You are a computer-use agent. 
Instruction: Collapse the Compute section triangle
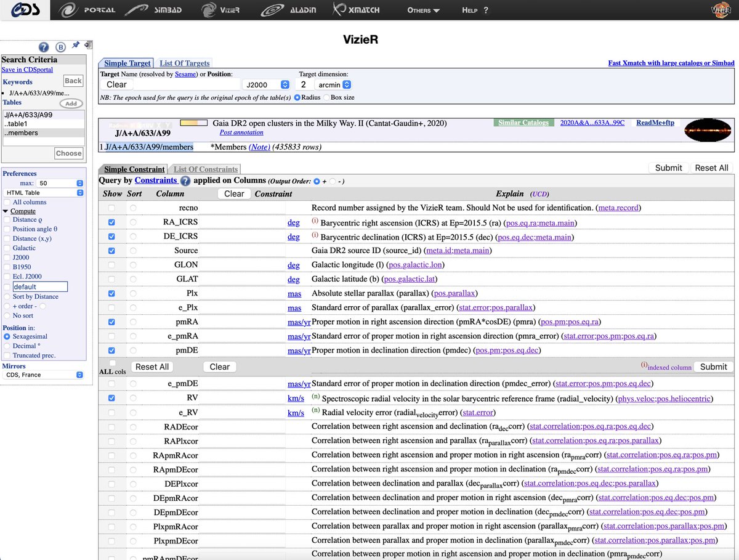[6, 211]
